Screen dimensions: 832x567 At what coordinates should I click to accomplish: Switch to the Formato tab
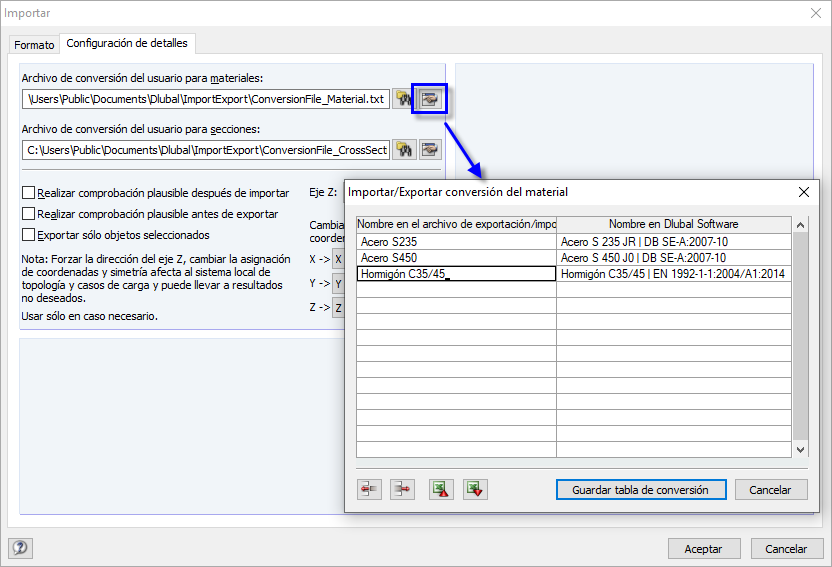(x=34, y=45)
